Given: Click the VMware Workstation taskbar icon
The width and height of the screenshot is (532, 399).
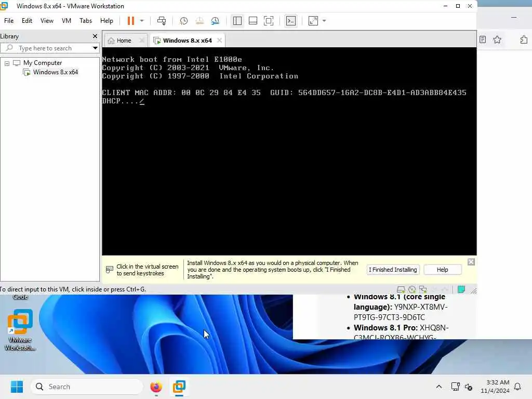Looking at the screenshot, I should 179,387.
